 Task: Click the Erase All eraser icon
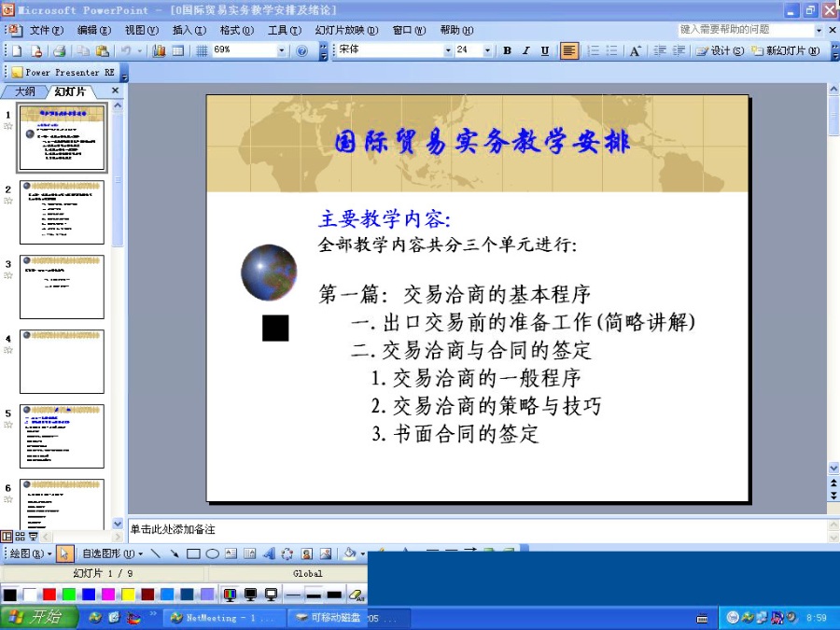357,595
